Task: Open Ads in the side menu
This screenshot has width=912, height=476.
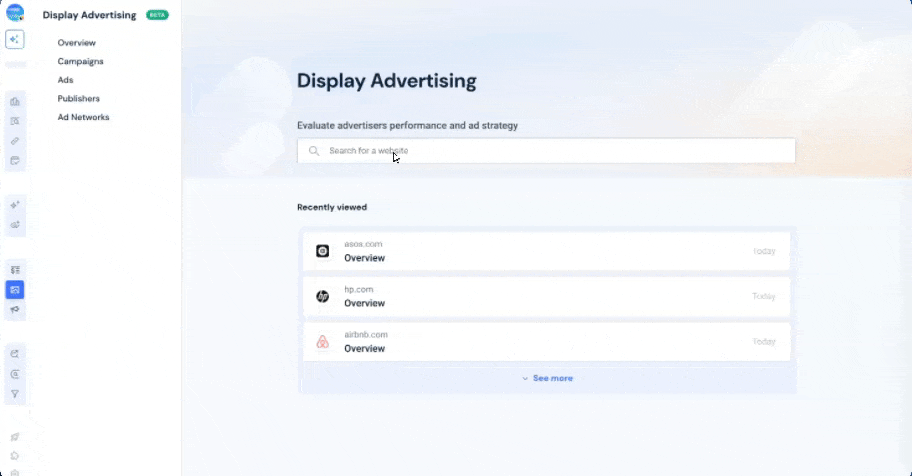Action: pyautogui.click(x=65, y=80)
